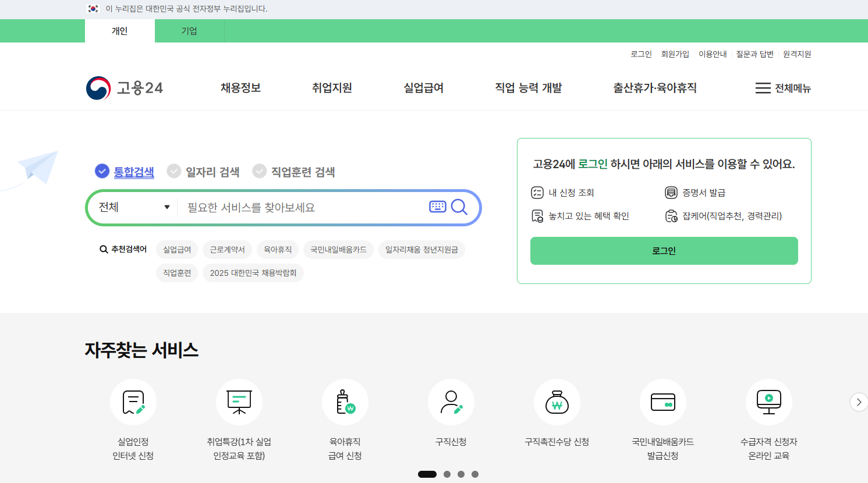This screenshot has width=868, height=483.
Task: Click the top 로그인 link
Action: tap(641, 54)
